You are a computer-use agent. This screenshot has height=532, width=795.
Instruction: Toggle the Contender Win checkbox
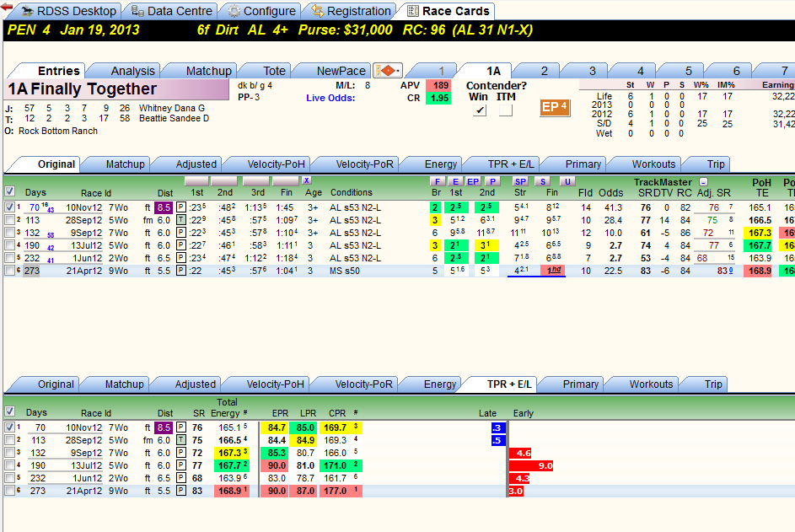pyautogui.click(x=479, y=110)
